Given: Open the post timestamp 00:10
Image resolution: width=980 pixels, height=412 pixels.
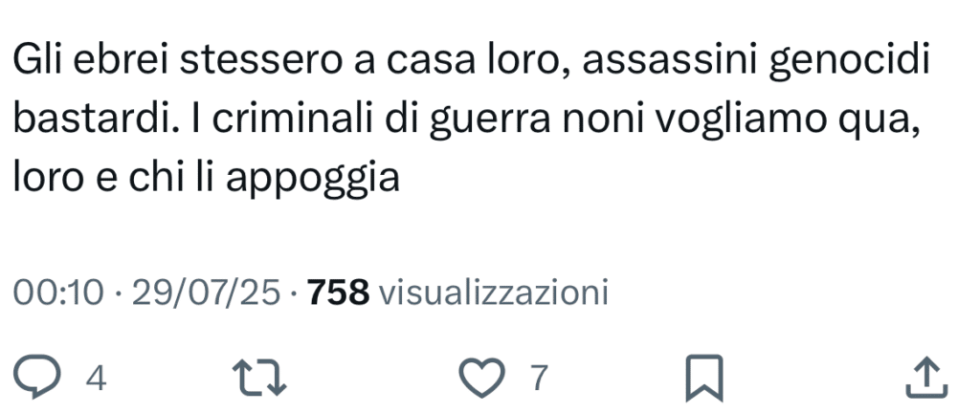Looking at the screenshot, I should click(x=56, y=293).
